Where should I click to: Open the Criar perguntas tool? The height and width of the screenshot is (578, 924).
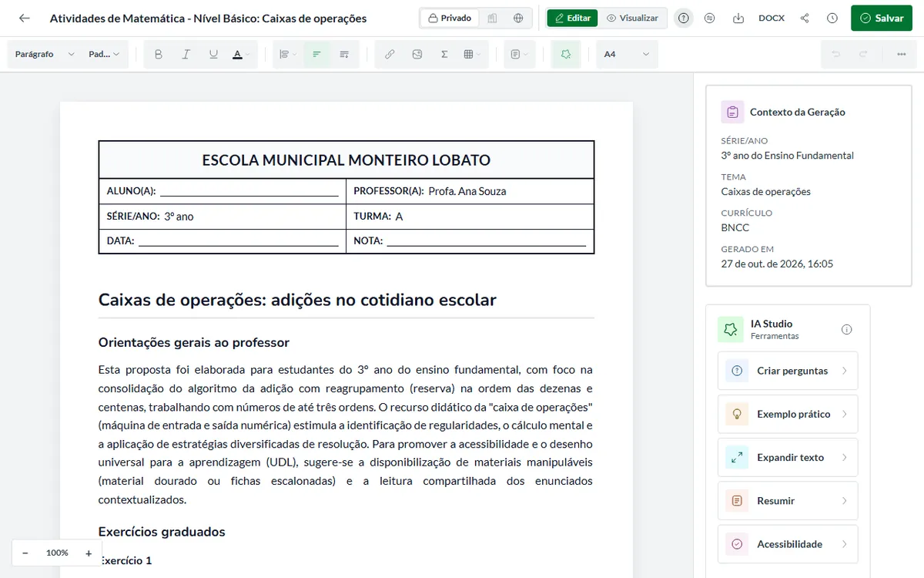pos(787,371)
